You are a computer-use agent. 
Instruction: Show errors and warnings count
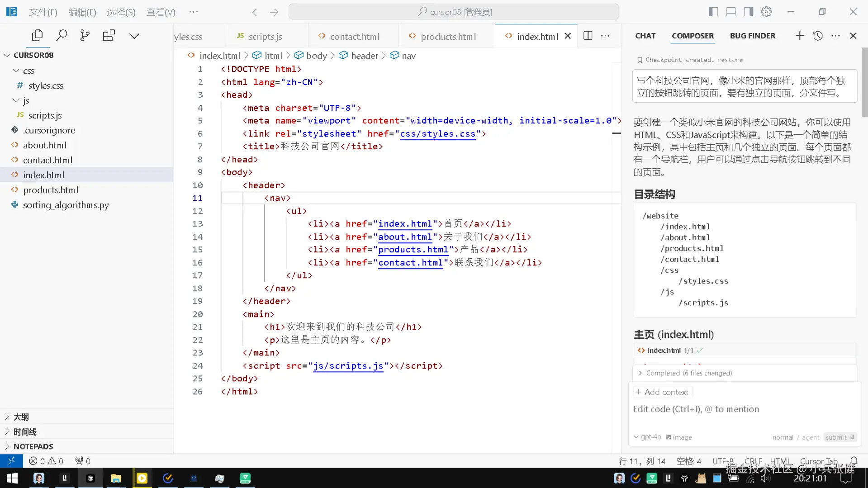click(x=46, y=461)
